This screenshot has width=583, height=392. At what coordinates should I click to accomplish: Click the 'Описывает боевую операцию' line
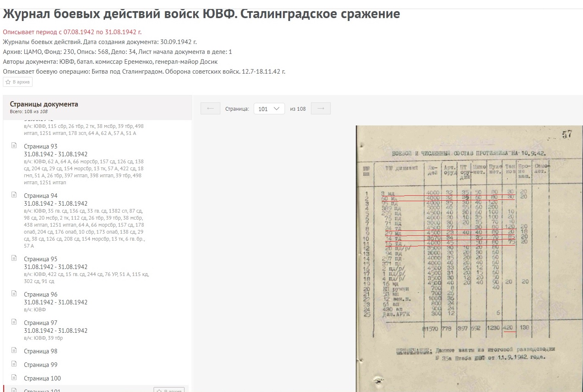tap(144, 72)
